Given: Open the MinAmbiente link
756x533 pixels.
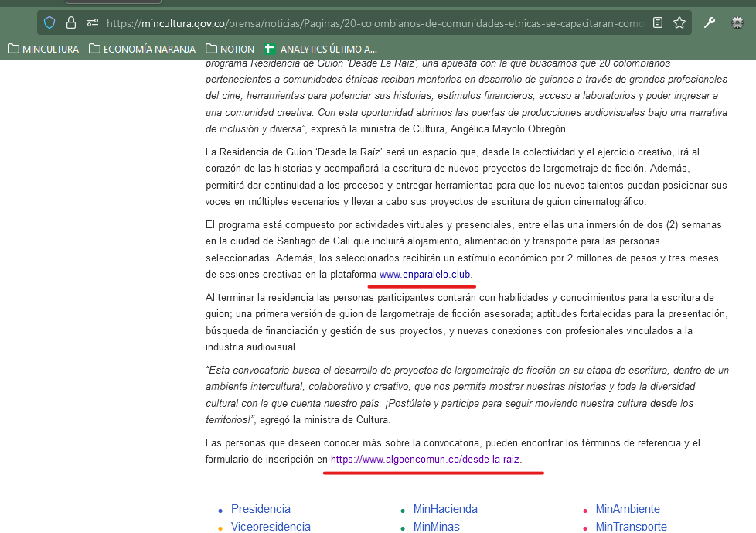Looking at the screenshot, I should [x=628, y=509].
